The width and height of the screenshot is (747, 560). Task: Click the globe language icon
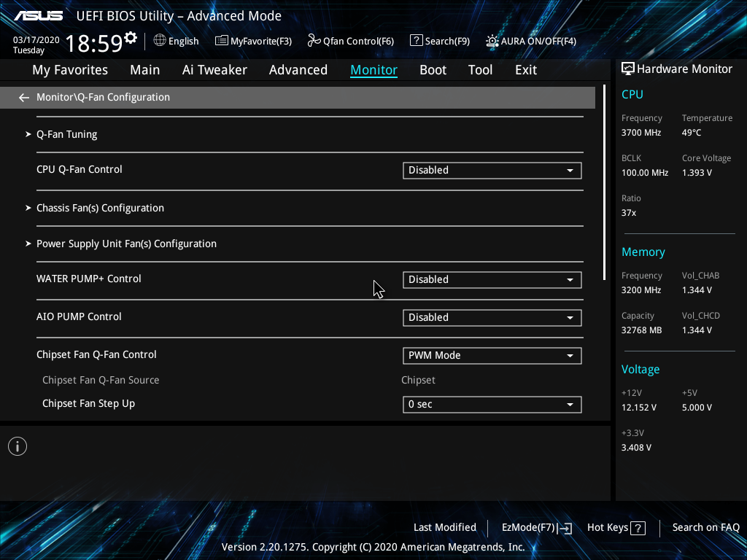pos(160,41)
